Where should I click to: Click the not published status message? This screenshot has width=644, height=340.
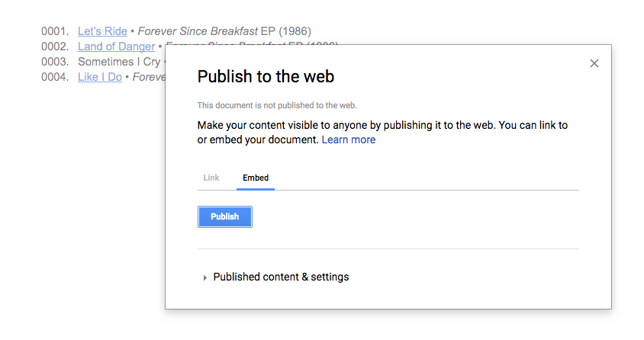pyautogui.click(x=277, y=105)
